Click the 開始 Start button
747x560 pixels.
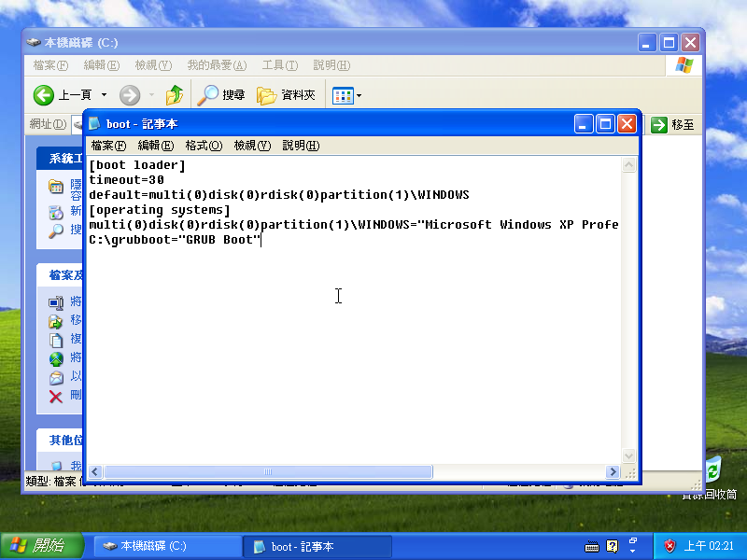click(41, 546)
